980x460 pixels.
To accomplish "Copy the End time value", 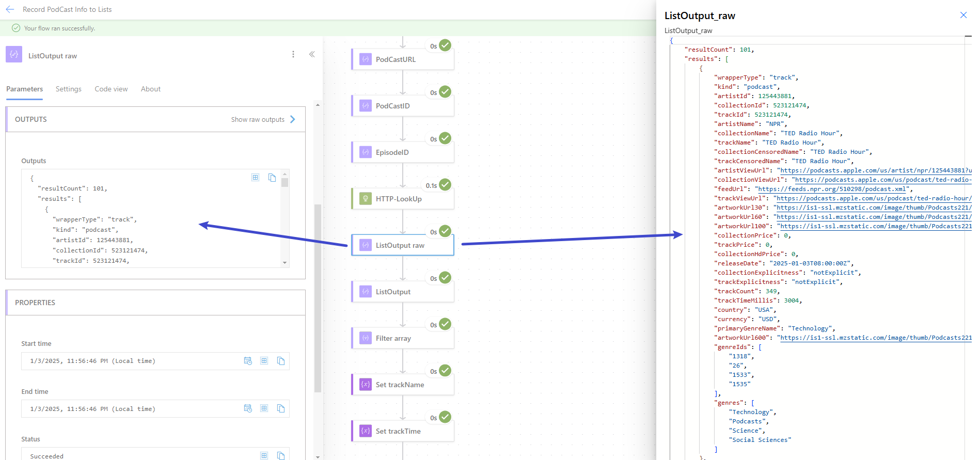I will 281,408.
